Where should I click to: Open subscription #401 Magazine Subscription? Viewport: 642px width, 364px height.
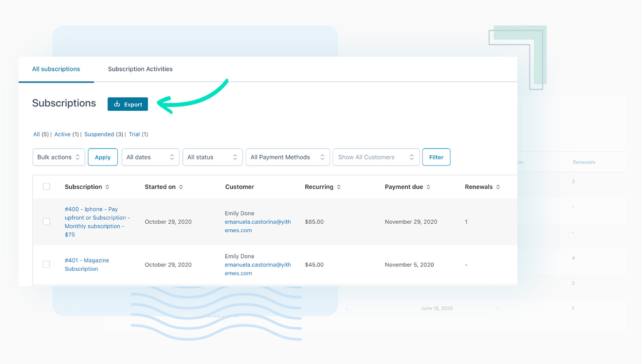(x=87, y=264)
